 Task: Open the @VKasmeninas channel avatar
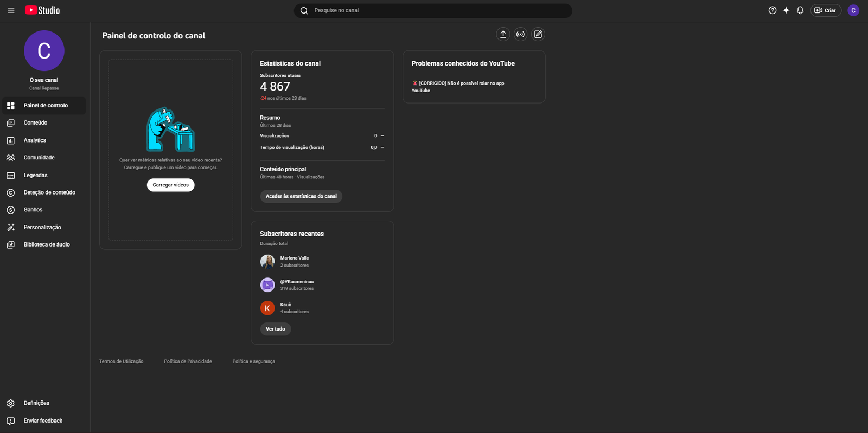[267, 285]
